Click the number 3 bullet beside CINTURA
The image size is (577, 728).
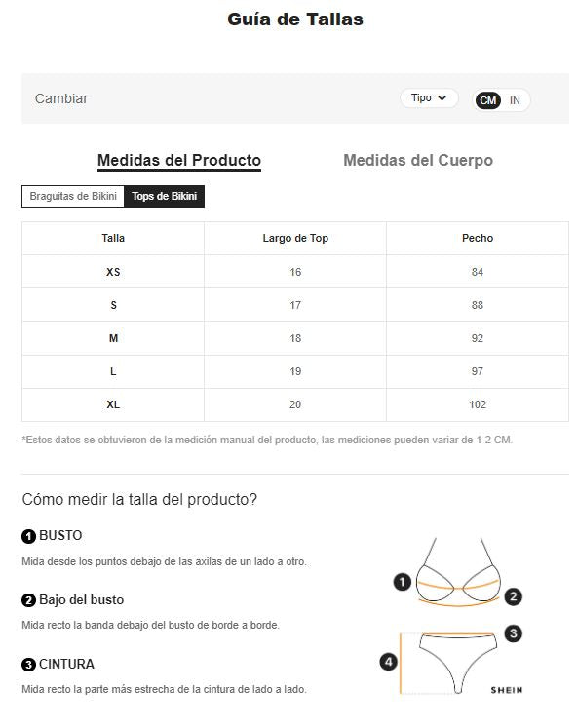28,665
